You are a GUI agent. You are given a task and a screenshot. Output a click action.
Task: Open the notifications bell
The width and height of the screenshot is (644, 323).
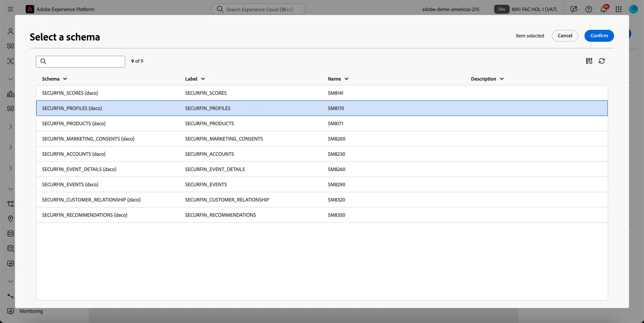604,9
